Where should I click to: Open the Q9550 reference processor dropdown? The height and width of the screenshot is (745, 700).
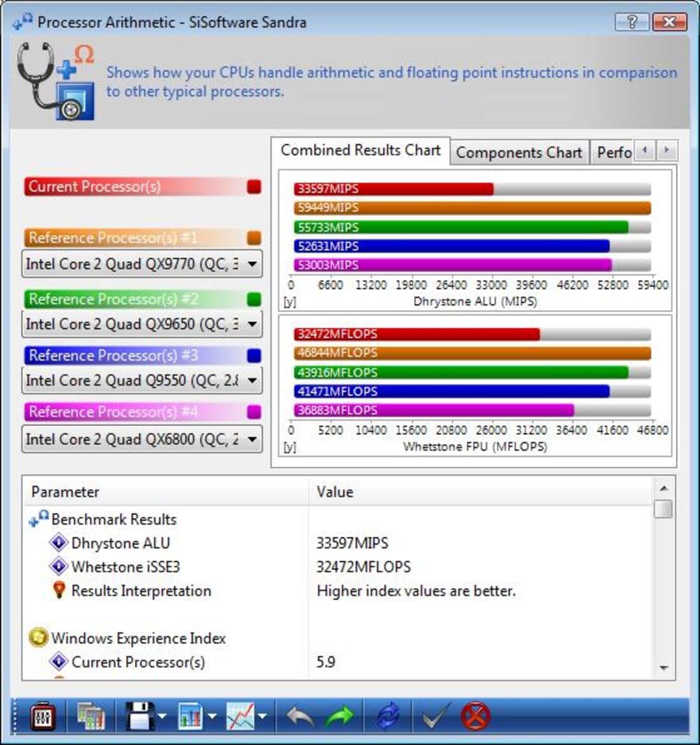pyautogui.click(x=141, y=380)
